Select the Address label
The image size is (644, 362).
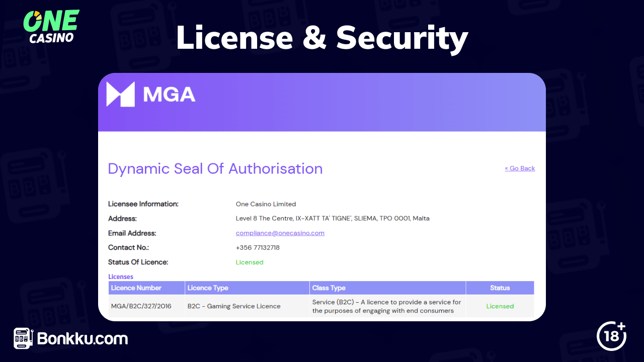click(x=122, y=219)
